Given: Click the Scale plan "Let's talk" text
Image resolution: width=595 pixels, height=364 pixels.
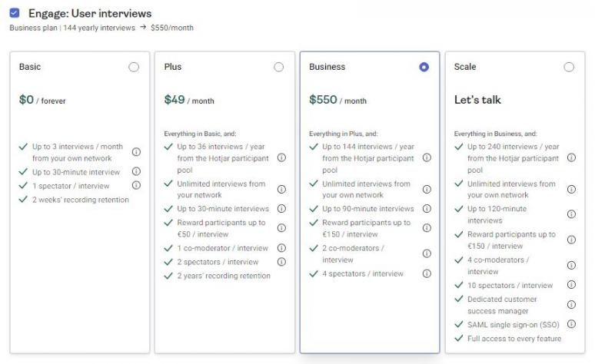Looking at the screenshot, I should tap(477, 100).
